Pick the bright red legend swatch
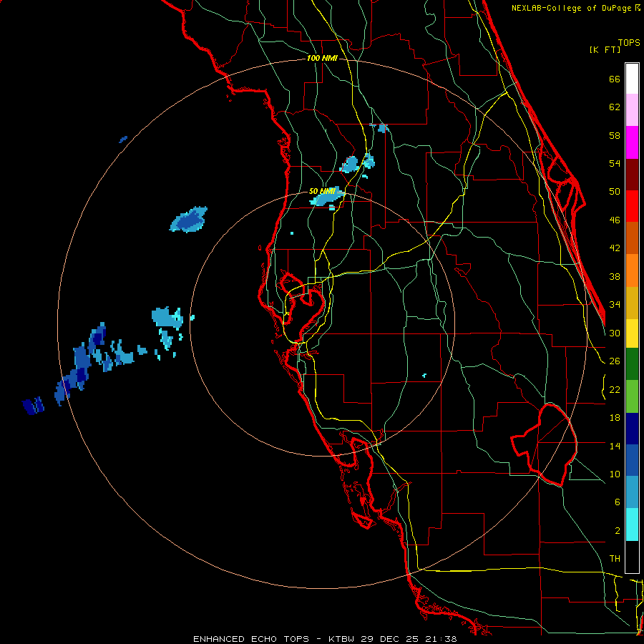The height and width of the screenshot is (644, 644). 632,206
